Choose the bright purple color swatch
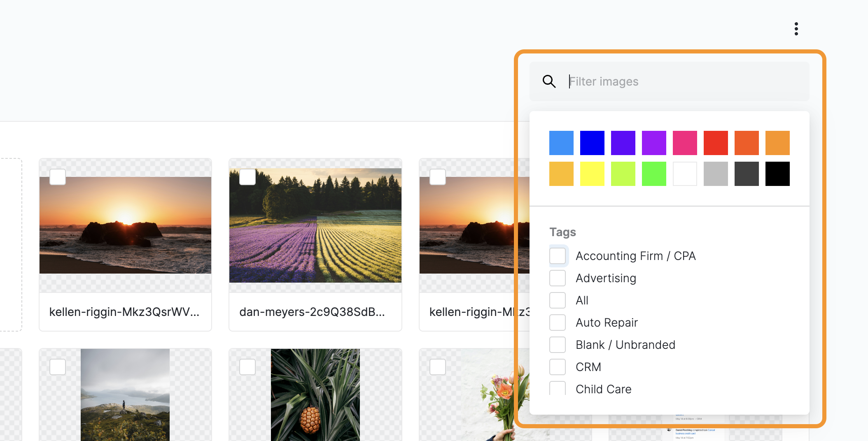Screen dimensions: 868x441 (654, 143)
